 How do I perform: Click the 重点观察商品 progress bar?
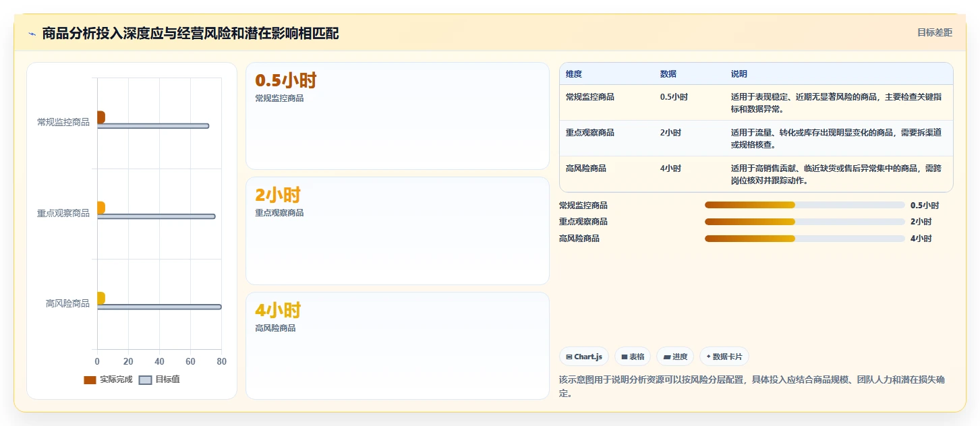coord(805,222)
